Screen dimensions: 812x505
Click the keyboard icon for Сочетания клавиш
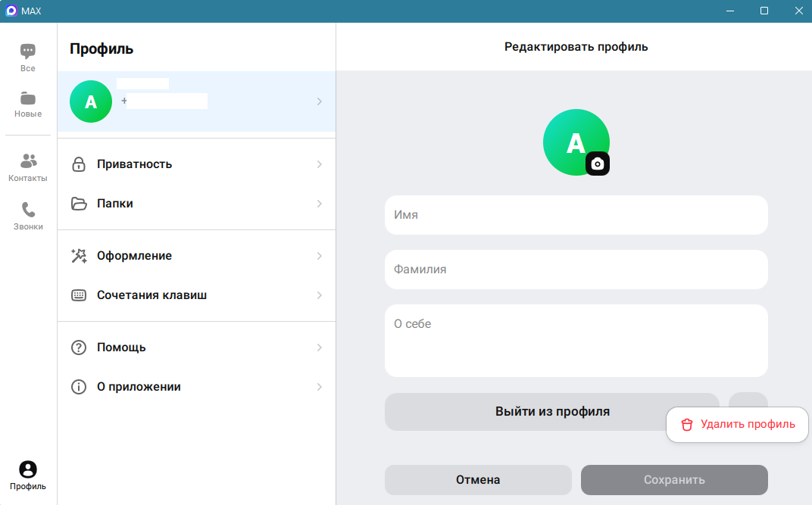[79, 295]
